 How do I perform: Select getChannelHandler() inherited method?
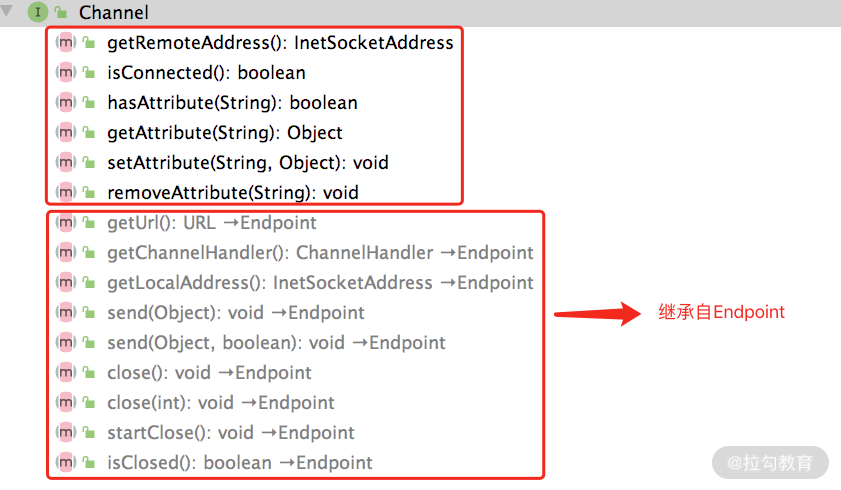coord(320,253)
